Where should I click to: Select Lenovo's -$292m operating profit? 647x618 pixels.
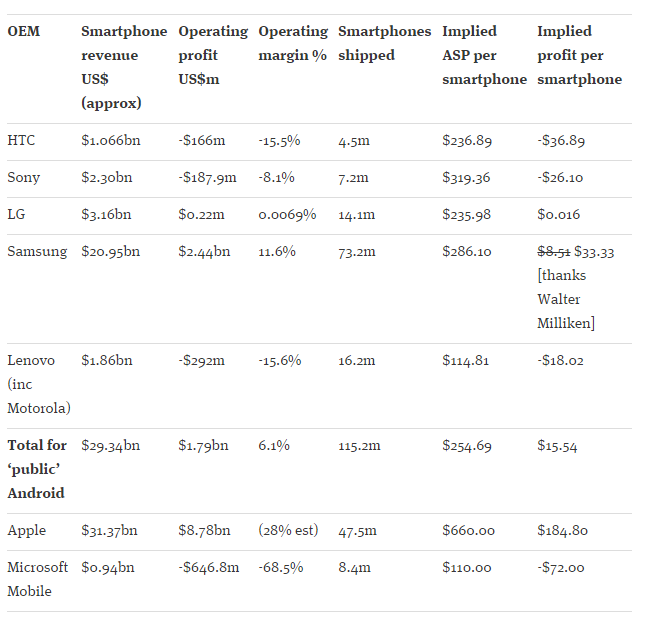203,361
